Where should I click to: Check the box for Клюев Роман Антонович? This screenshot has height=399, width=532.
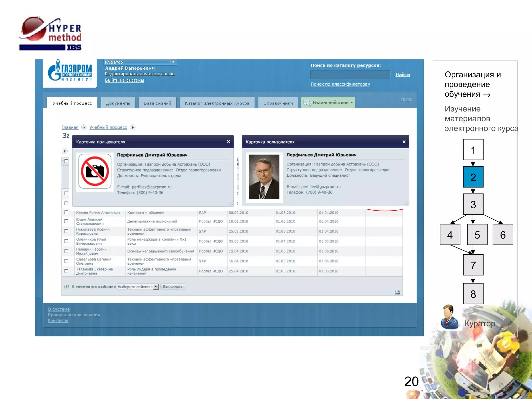(66, 212)
